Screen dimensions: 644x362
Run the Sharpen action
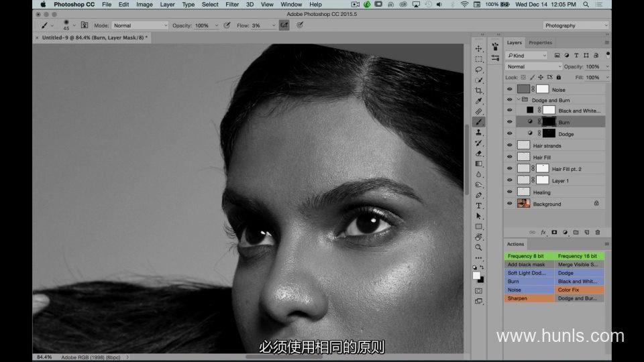click(529, 298)
